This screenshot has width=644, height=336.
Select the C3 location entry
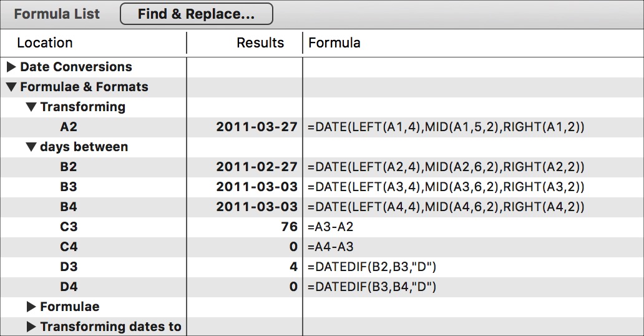(69, 227)
